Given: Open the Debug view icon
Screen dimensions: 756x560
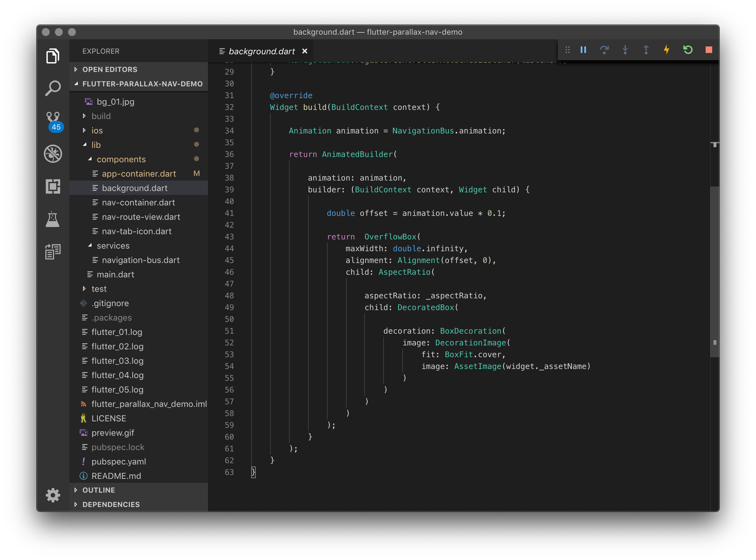Looking at the screenshot, I should click(53, 154).
